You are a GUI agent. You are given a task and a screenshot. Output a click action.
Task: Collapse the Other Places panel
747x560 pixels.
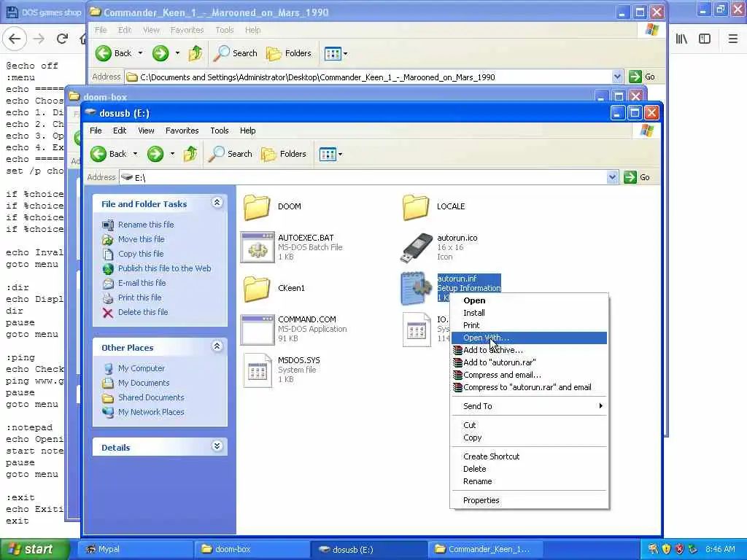tap(217, 346)
